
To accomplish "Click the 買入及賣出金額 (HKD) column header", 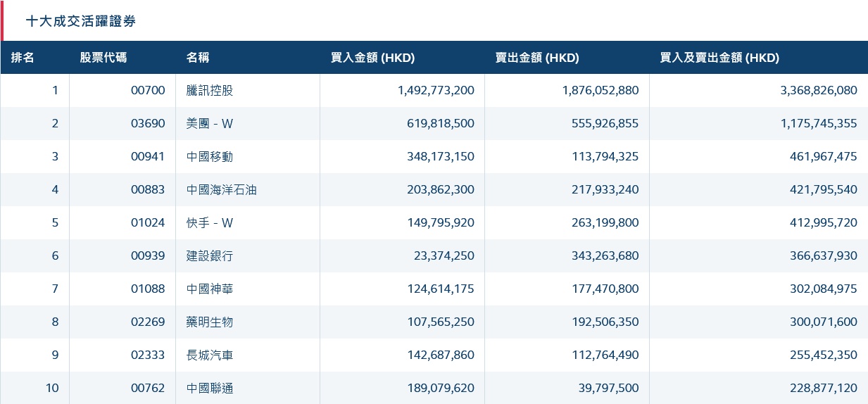I will pos(719,58).
